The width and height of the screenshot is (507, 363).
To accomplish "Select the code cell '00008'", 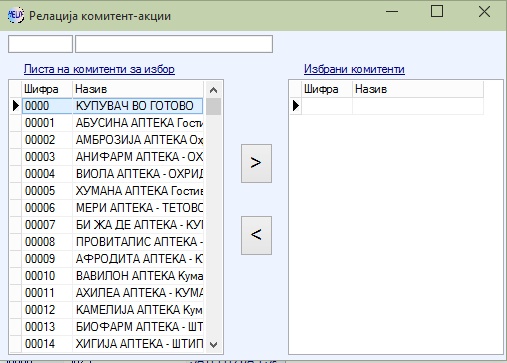I will (47, 242).
